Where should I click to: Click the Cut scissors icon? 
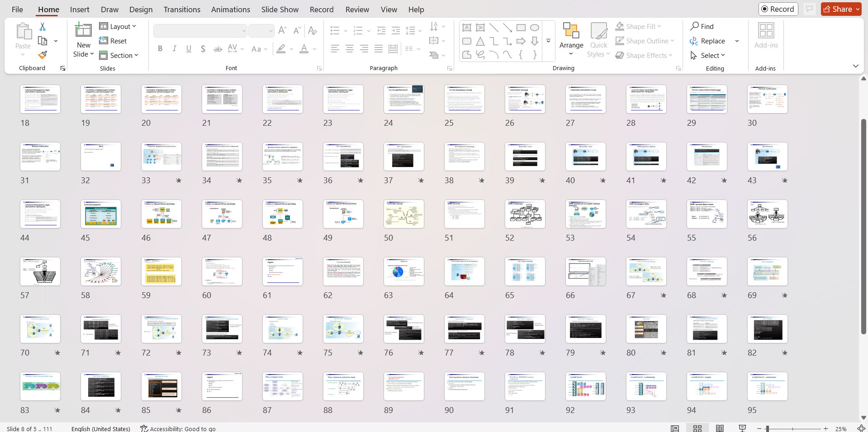coord(43,27)
